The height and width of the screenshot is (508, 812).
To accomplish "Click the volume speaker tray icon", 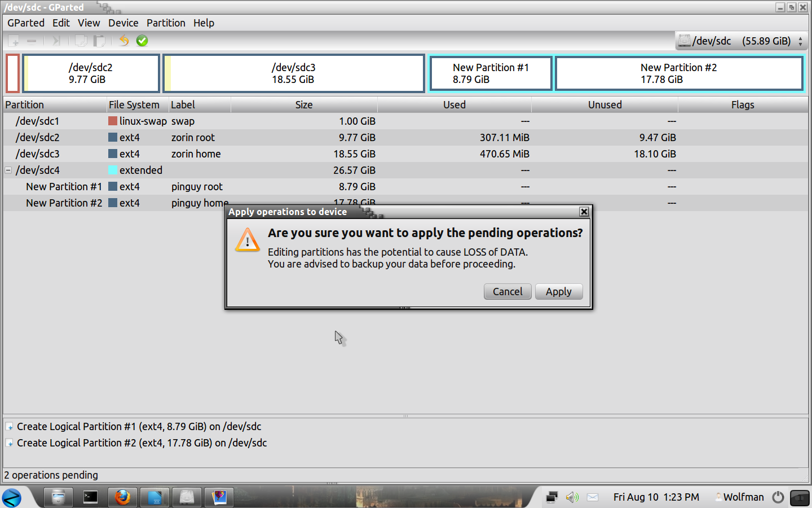I will [x=572, y=497].
